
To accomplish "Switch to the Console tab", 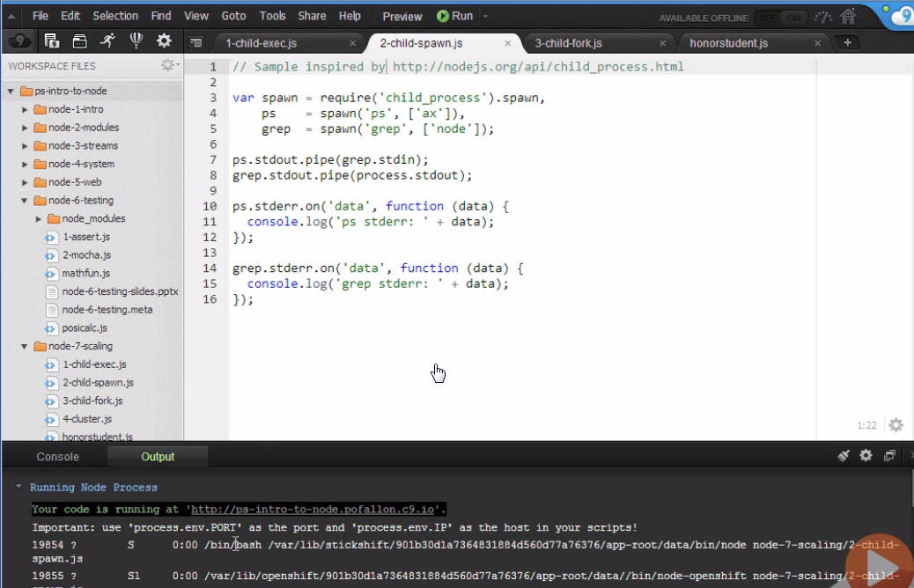I will point(58,457).
